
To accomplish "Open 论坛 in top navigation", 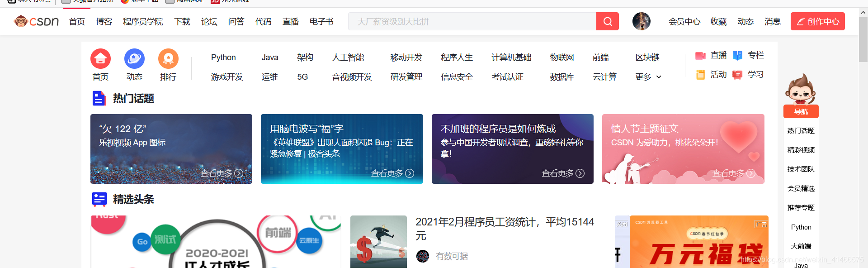I will (209, 22).
